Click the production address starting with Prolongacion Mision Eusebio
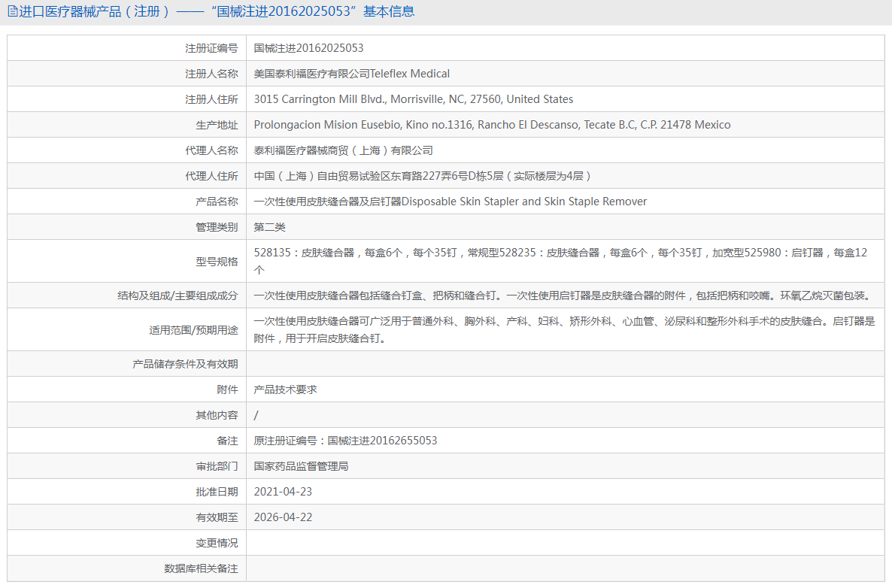The height and width of the screenshot is (588, 892). (492, 125)
